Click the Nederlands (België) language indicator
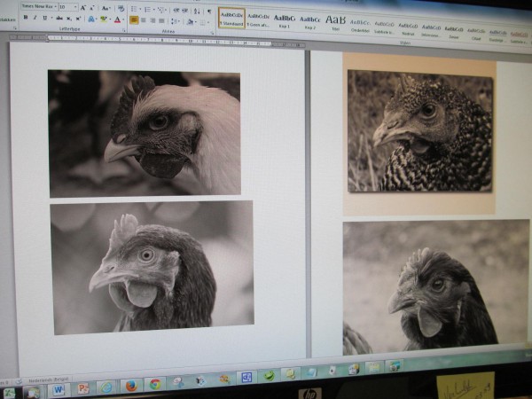Image resolution: width=532 pixels, height=399 pixels. coord(48,380)
